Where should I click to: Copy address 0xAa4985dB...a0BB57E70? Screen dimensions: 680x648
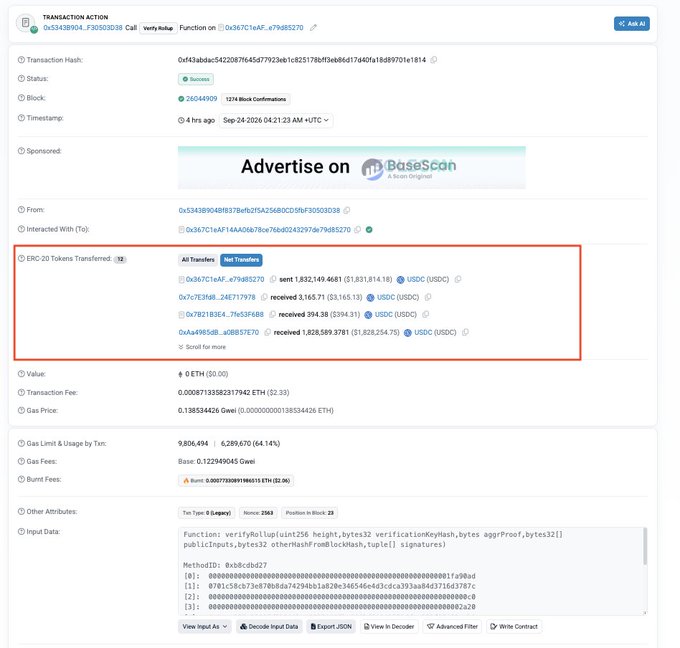[x=268, y=333]
